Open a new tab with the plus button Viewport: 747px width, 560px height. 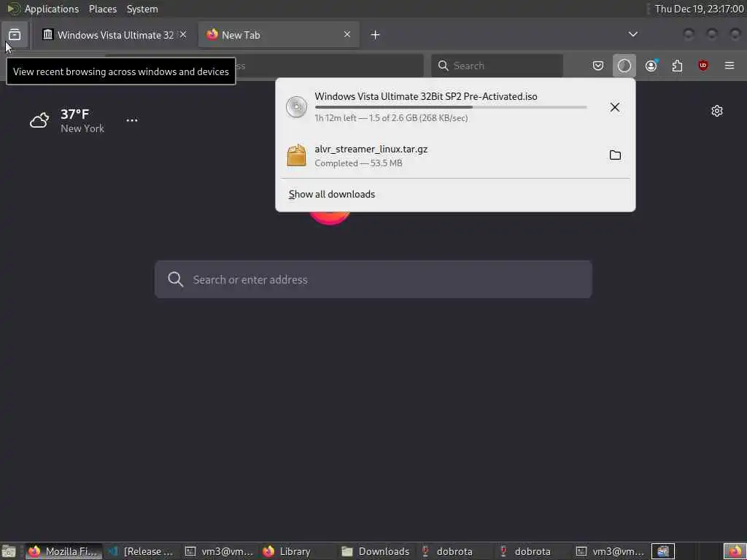376,35
